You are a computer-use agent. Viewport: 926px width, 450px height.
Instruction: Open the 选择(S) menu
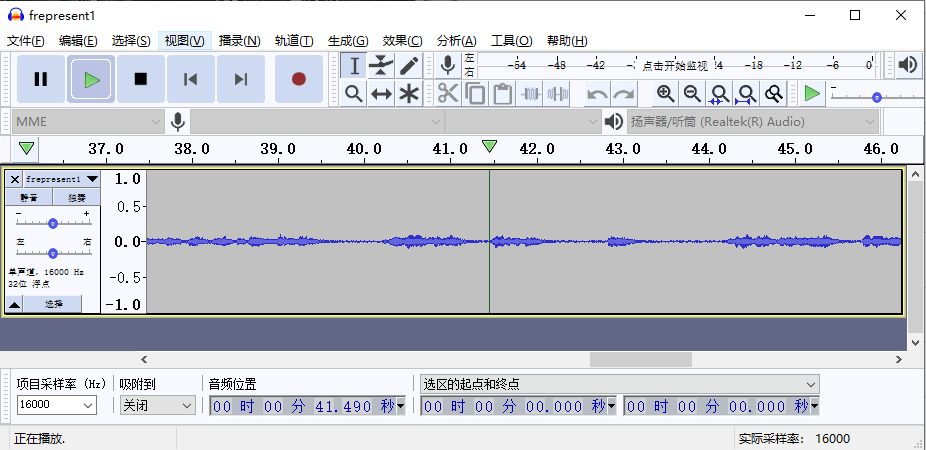(131, 41)
